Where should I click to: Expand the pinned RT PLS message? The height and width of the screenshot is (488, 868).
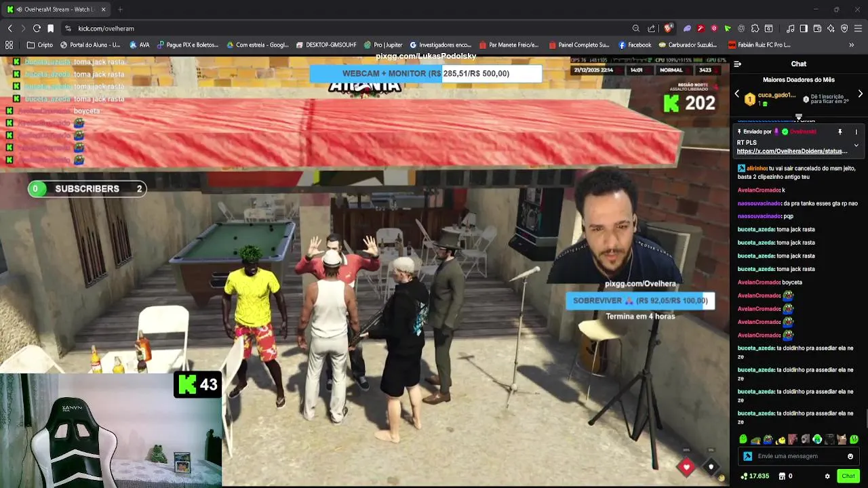click(x=856, y=145)
